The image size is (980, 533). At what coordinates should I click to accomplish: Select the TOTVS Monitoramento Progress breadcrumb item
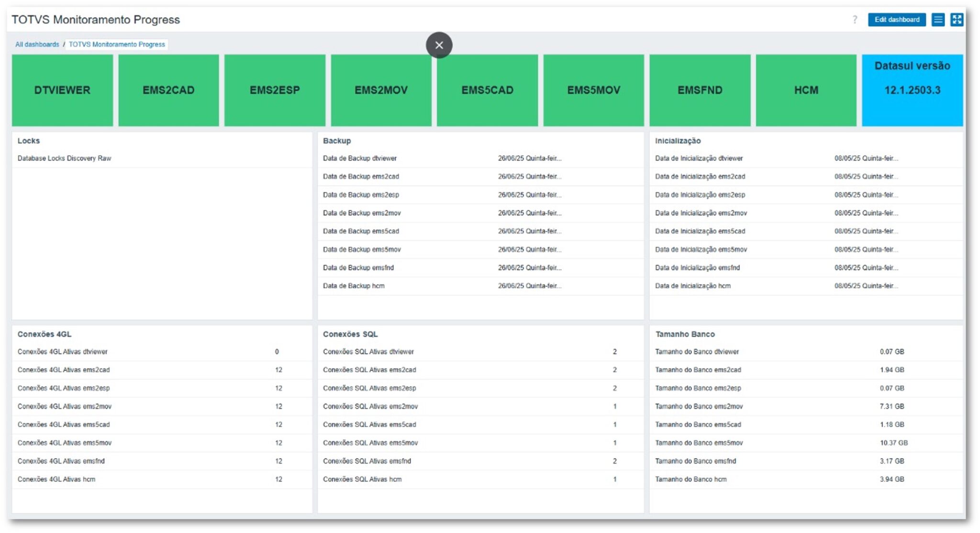pos(116,44)
